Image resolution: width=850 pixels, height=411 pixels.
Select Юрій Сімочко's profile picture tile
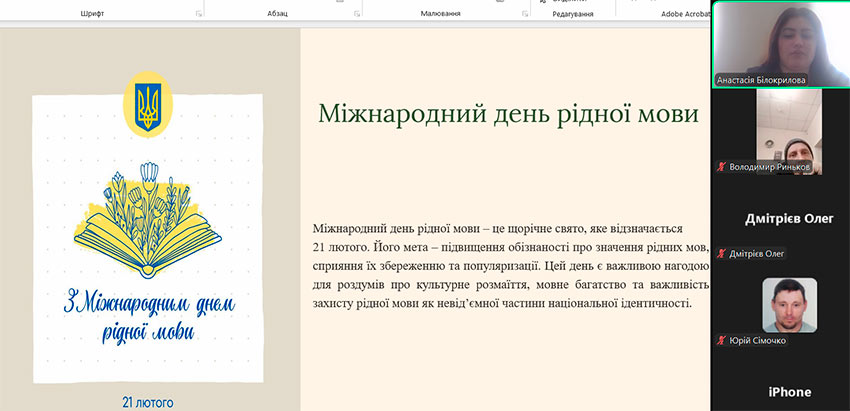[x=789, y=304]
